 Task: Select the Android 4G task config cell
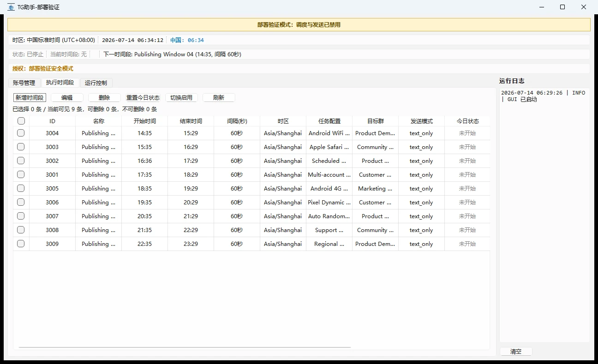click(x=329, y=188)
